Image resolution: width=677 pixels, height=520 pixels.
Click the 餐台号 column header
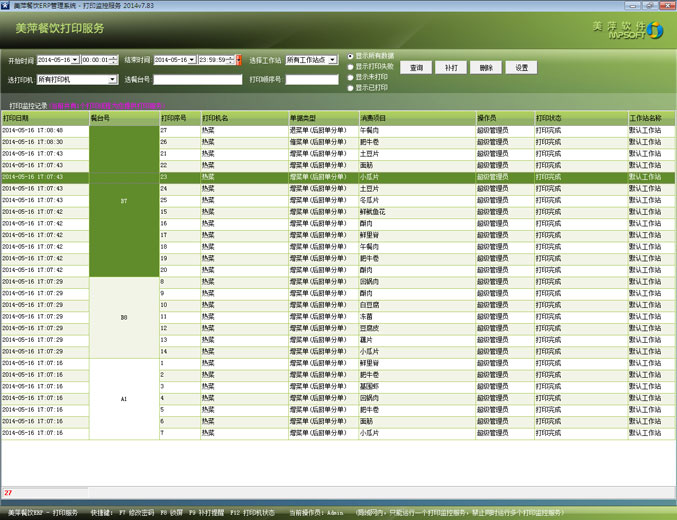[124, 118]
